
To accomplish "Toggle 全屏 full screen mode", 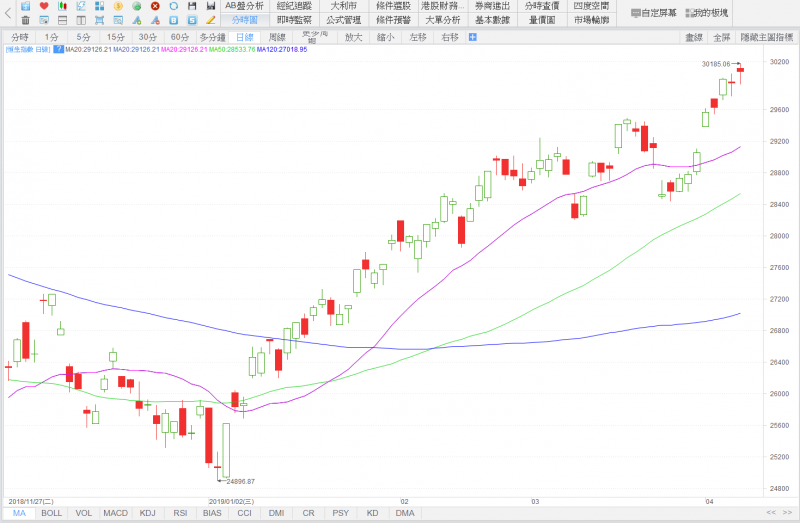I will pyautogui.click(x=722, y=37).
